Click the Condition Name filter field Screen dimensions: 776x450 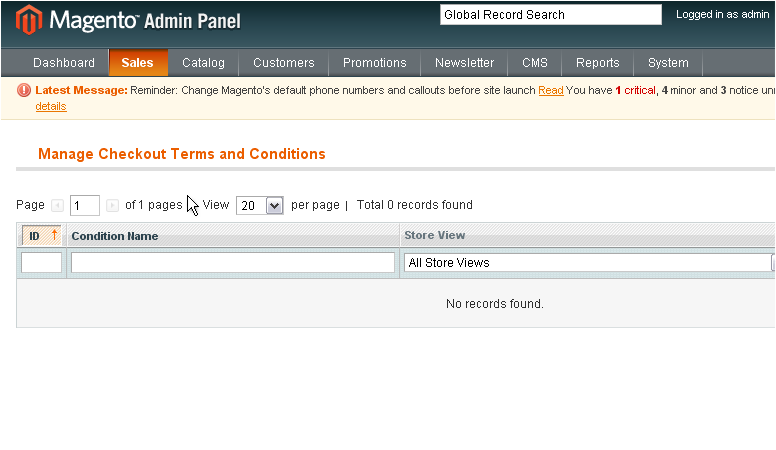coord(233,263)
